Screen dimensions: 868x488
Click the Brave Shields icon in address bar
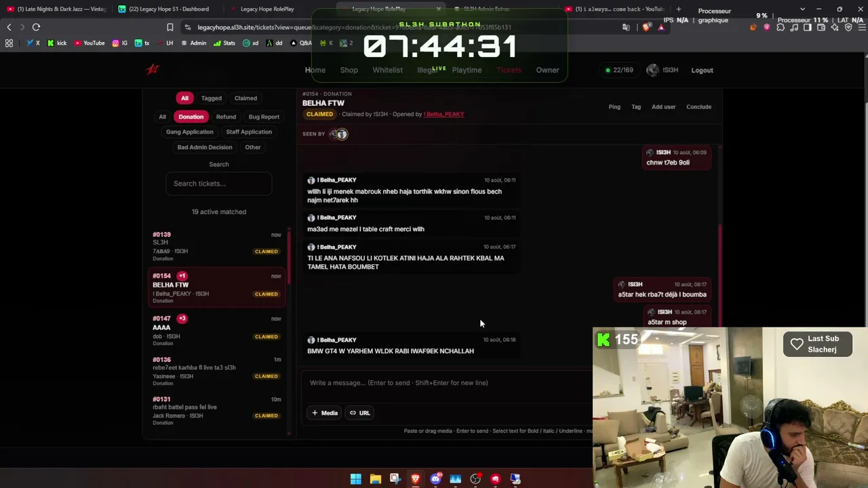647,27
